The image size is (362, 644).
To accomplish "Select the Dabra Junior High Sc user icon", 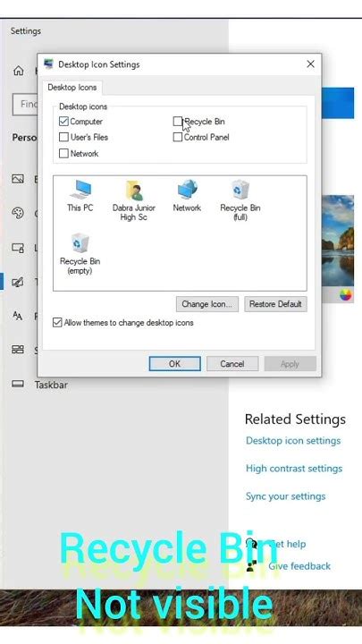I will point(134,201).
